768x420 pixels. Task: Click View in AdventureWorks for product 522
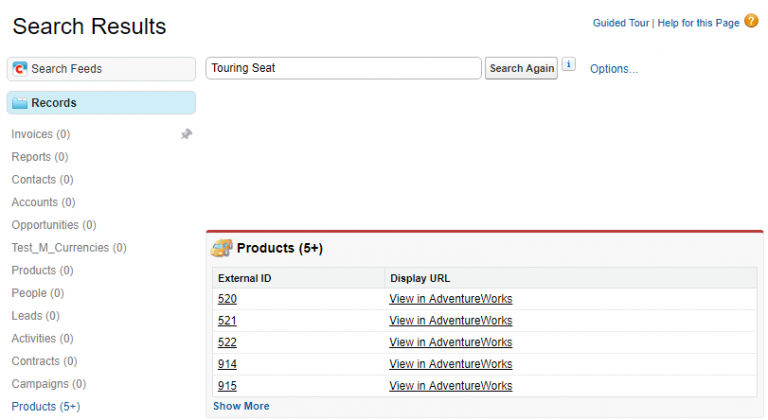point(450,342)
